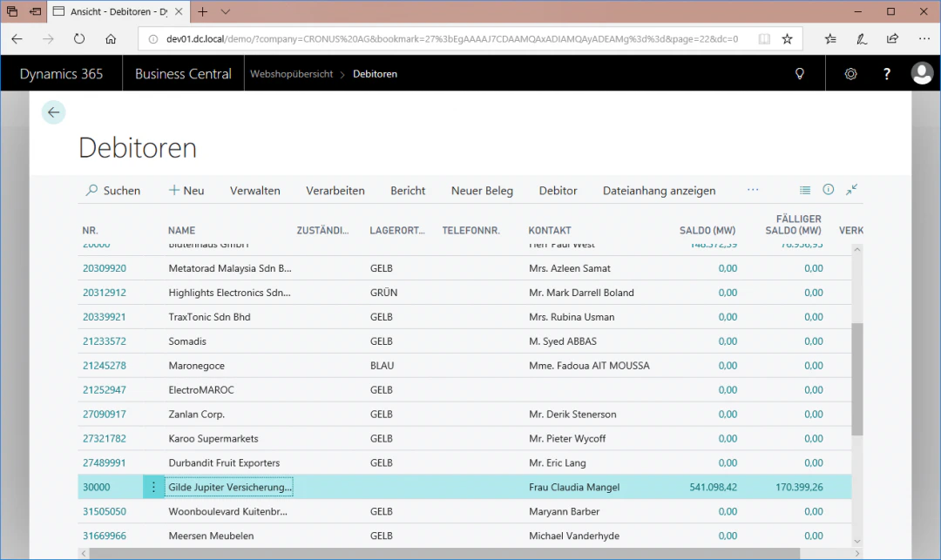Image resolution: width=941 pixels, height=560 pixels.
Task: Open the settings gear in Business Central
Action: click(850, 74)
